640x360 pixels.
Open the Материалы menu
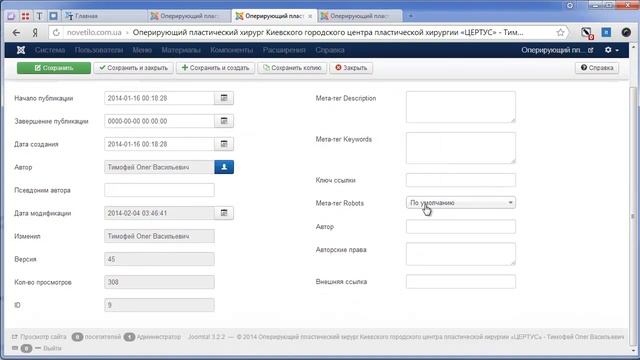181,50
